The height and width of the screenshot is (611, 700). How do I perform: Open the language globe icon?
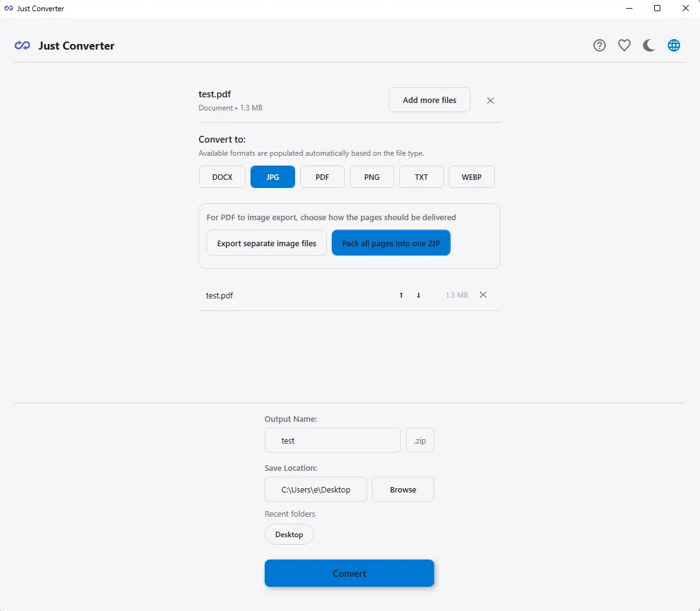[x=673, y=45]
